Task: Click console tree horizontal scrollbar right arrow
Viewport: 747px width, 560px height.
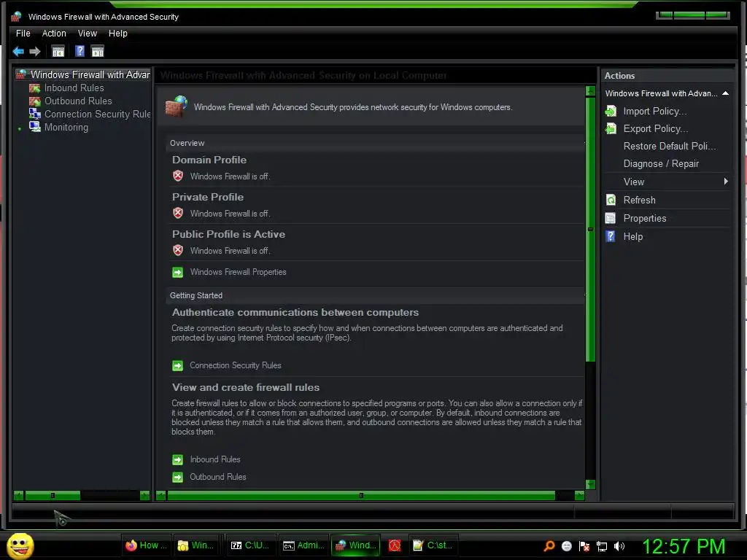Action: click(145, 495)
